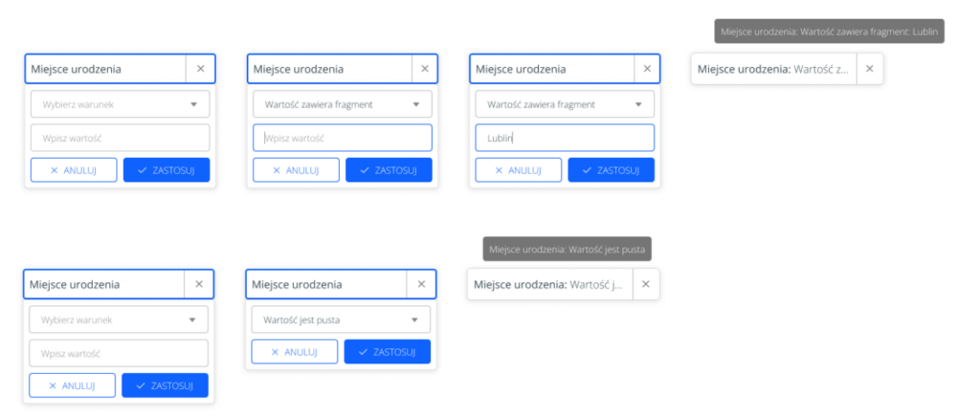This screenshot has height=417, width=980.
Task: Click the X beside the 'Wartość jest pusta' panel header
Action: pyautogui.click(x=421, y=284)
